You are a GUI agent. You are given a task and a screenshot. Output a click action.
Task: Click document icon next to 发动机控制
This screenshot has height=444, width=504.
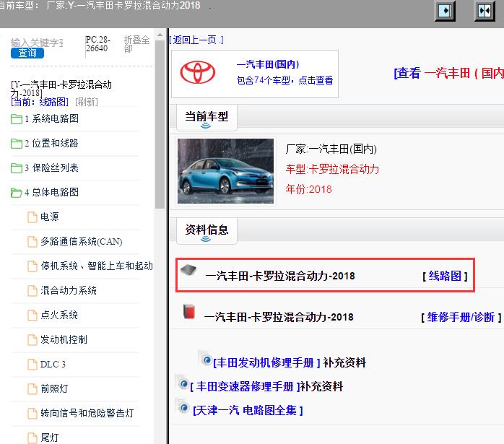click(32, 340)
